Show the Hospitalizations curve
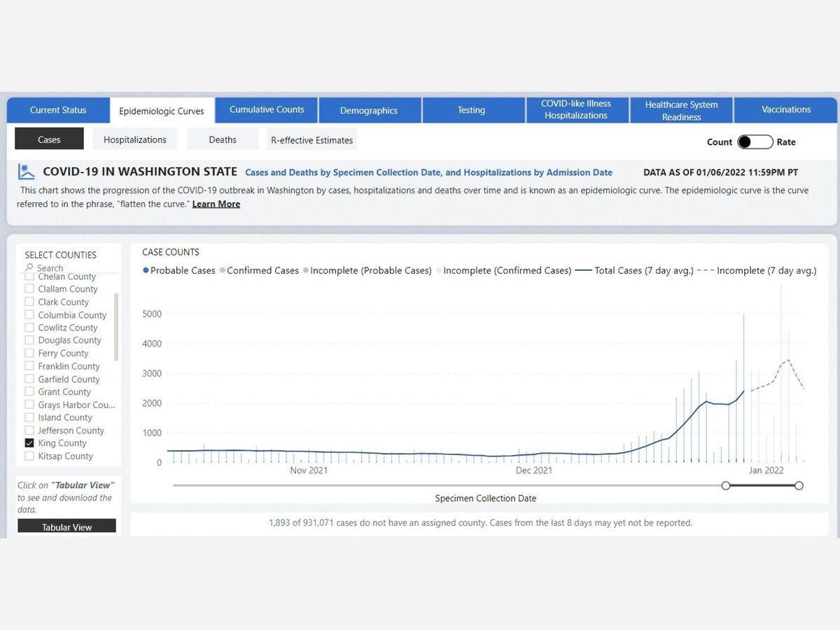 pyautogui.click(x=135, y=139)
